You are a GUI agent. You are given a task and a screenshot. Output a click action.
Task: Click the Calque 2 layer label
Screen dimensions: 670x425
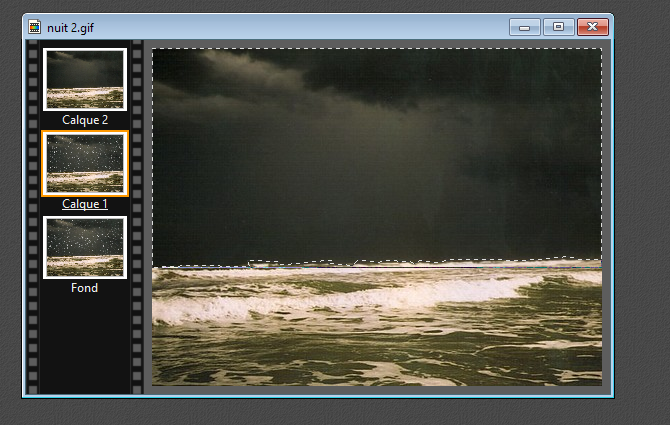coord(85,120)
